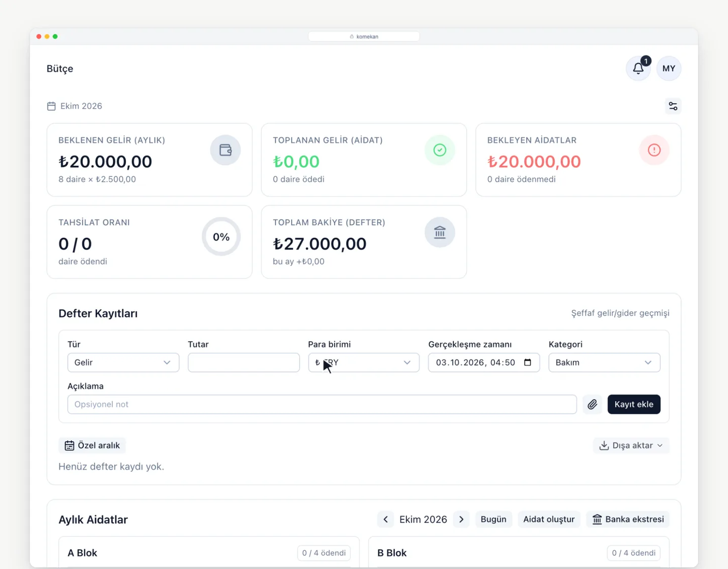Open the MY user avatar menu
The image size is (728, 569).
coord(669,68)
